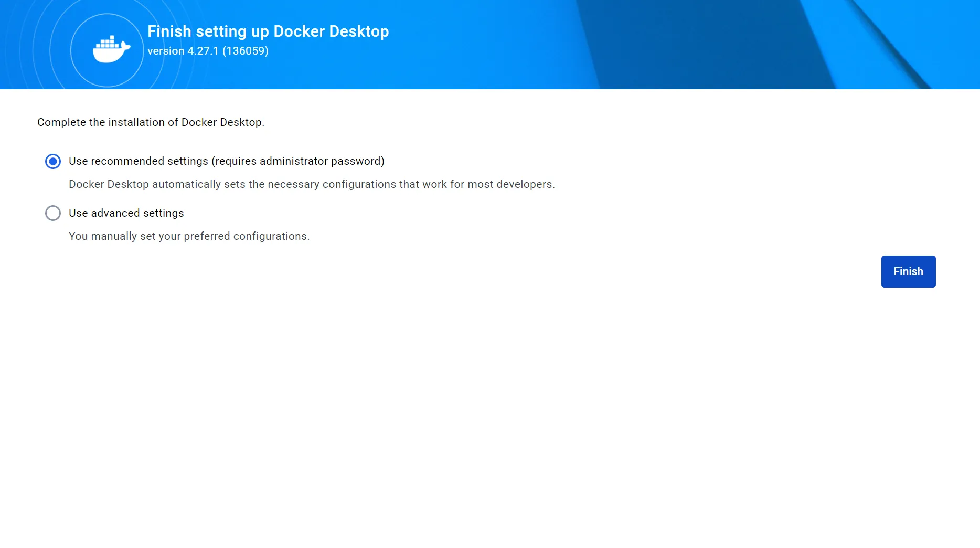Click the 'Use recommended settings' label text

point(139,161)
